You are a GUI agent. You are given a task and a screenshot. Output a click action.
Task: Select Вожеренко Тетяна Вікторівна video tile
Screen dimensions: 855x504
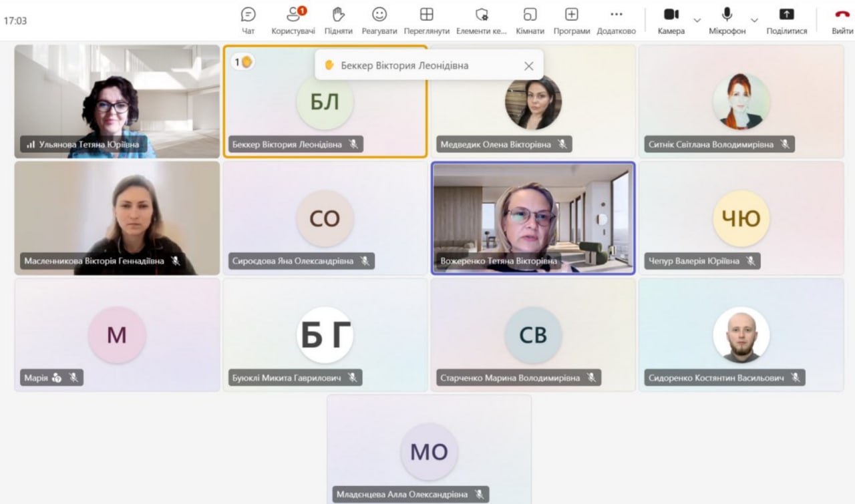pos(533,217)
